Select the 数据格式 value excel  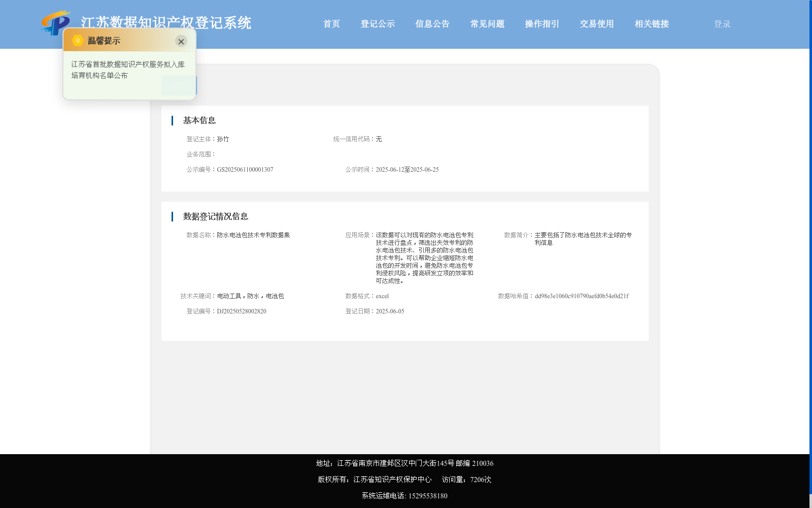(x=382, y=296)
